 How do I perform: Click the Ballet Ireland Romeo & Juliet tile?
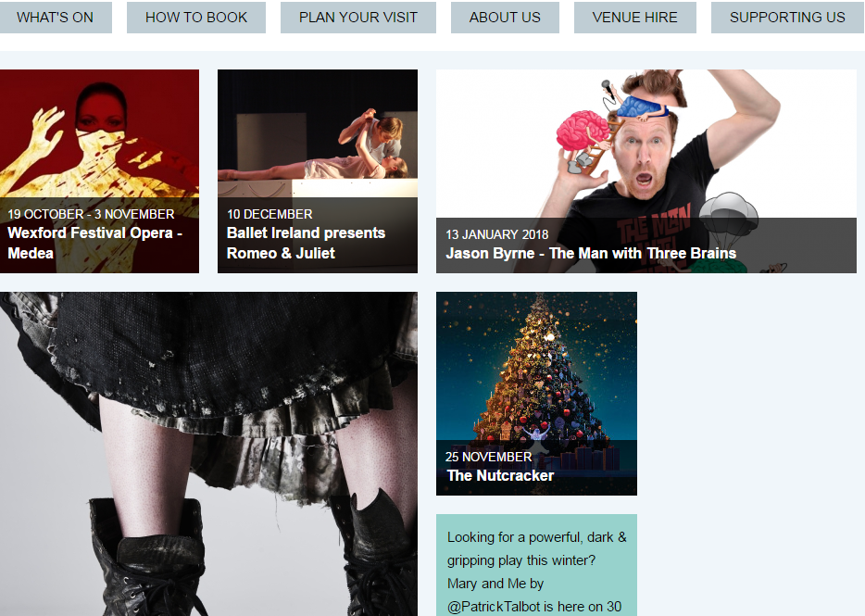pos(318,171)
